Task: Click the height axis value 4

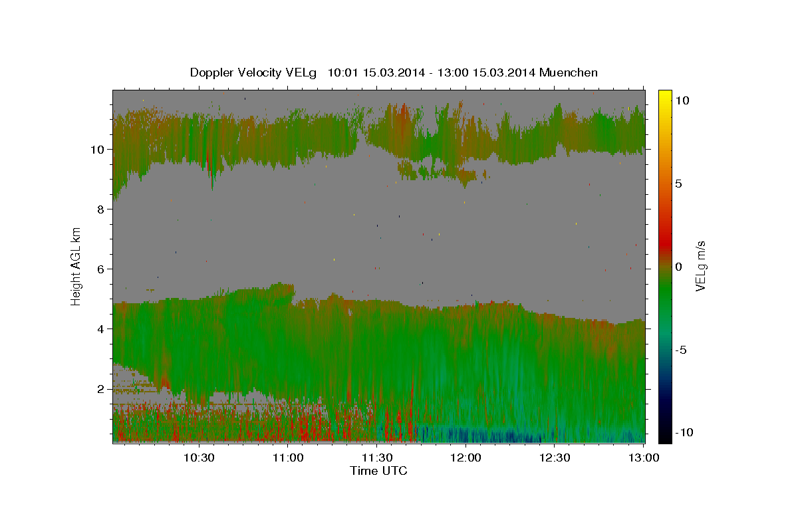Action: click(102, 329)
